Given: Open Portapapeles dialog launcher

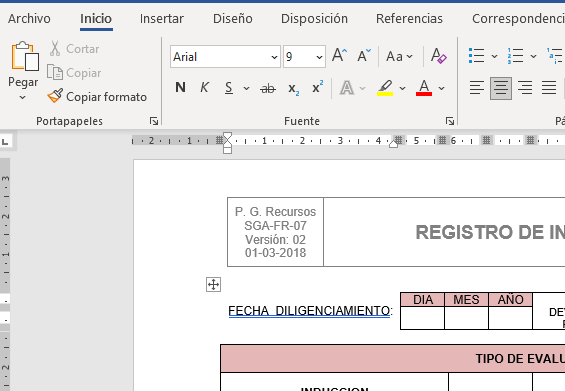Looking at the screenshot, I should click(x=154, y=121).
